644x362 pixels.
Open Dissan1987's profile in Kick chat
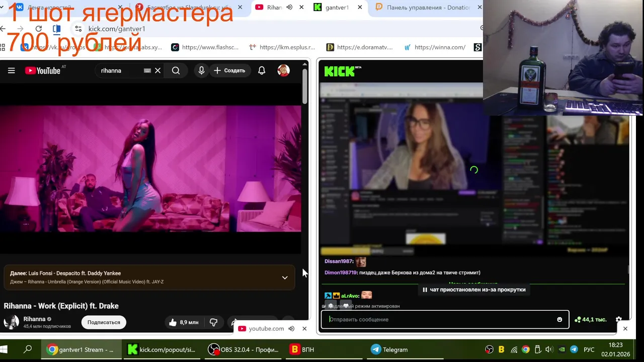(x=339, y=261)
